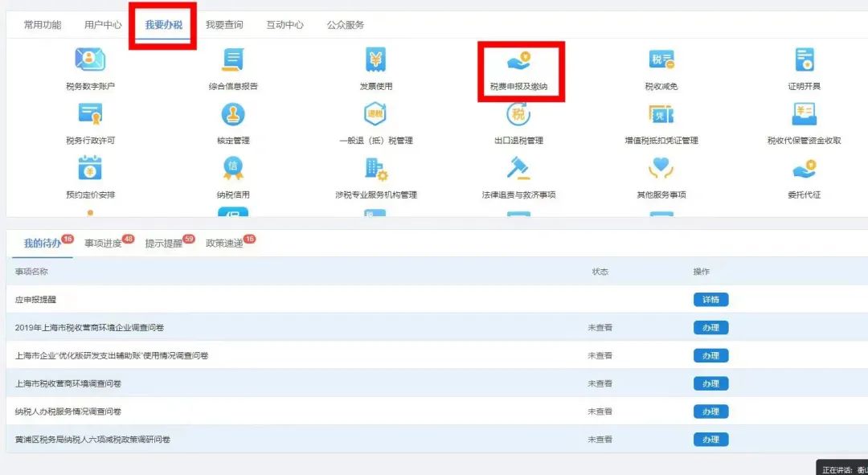Open the 核定管理 icon
The width and height of the screenshot is (868, 475).
pos(233,116)
